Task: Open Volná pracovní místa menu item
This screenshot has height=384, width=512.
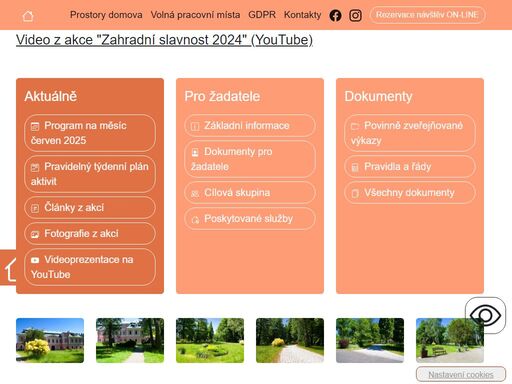Action: point(195,15)
